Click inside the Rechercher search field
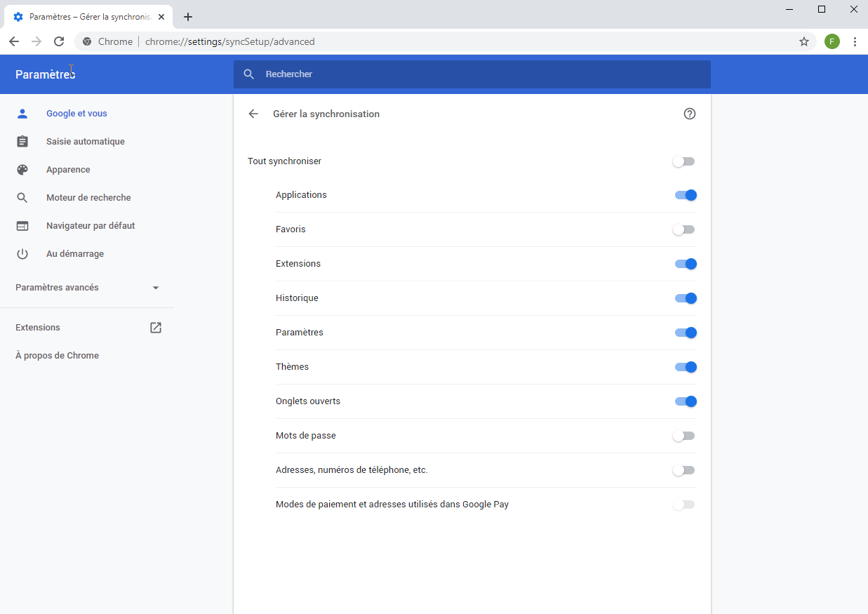 (x=472, y=74)
